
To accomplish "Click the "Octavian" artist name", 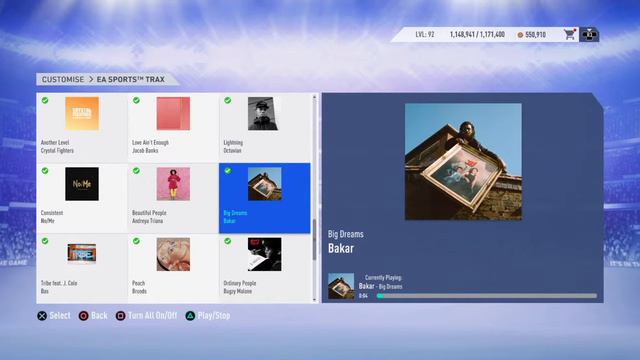I will click(x=232, y=151).
